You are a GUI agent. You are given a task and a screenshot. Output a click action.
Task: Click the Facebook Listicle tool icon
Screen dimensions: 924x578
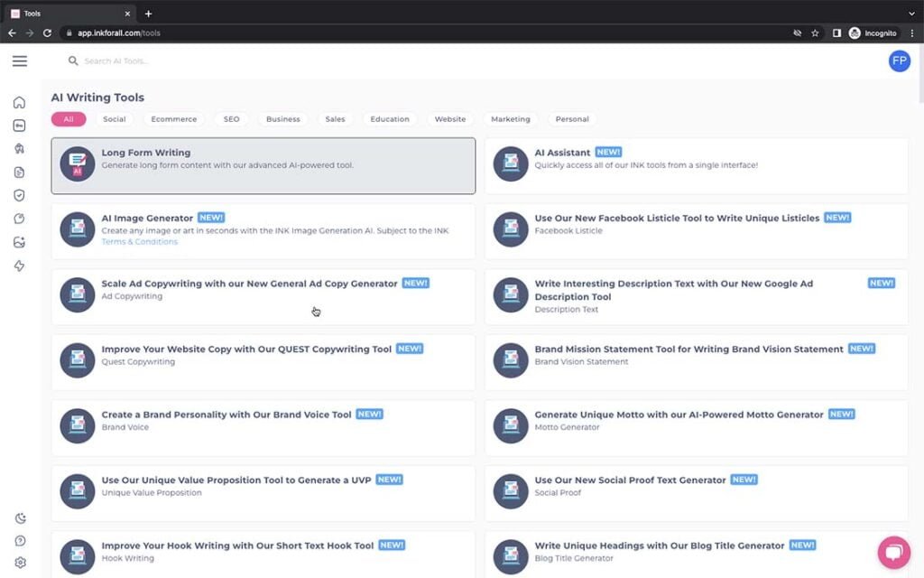pyautogui.click(x=511, y=229)
